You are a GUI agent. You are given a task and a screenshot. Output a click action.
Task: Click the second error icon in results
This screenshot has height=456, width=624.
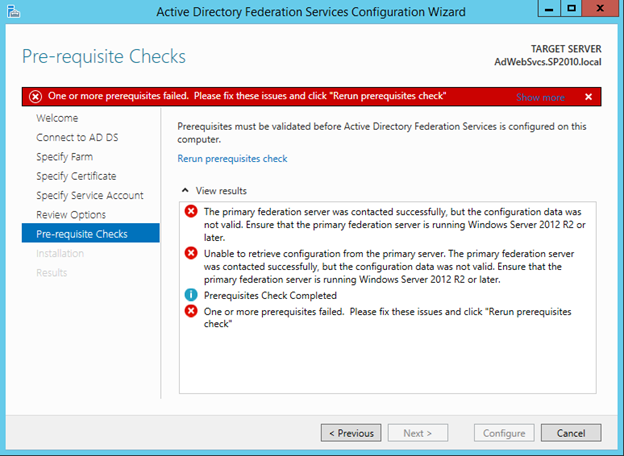tap(191, 254)
